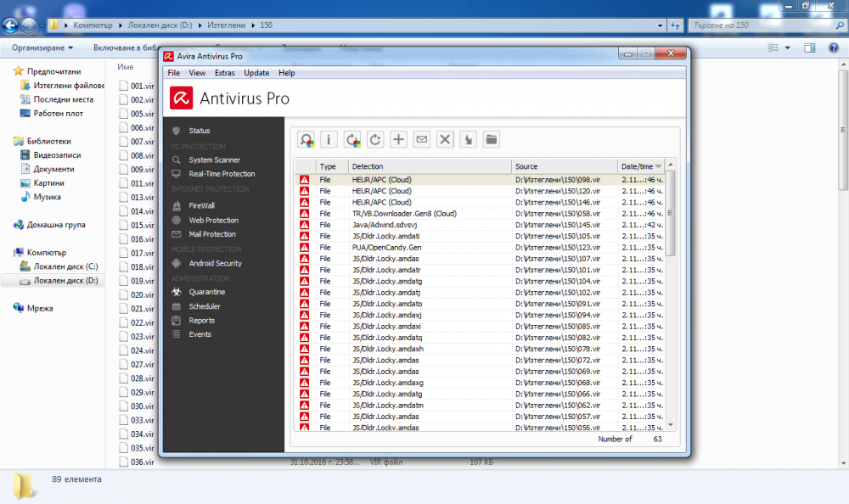Open System Scanner in sidebar
Screen dimensions: 849x504
pyautogui.click(x=215, y=160)
